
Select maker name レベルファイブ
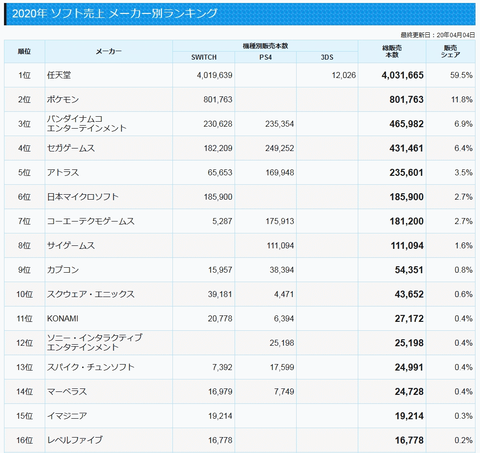[x=75, y=440]
